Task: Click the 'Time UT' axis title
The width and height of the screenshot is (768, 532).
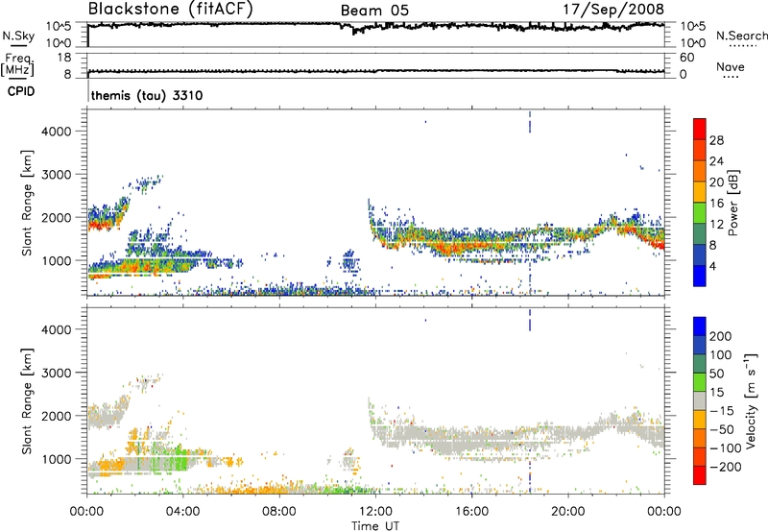Action: (375, 525)
